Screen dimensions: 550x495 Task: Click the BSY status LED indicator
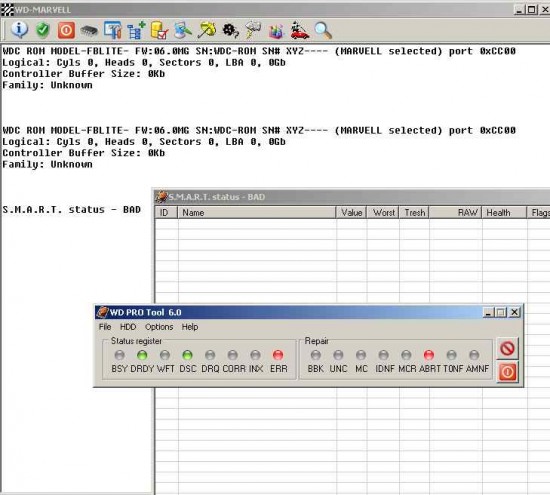pyautogui.click(x=120, y=355)
